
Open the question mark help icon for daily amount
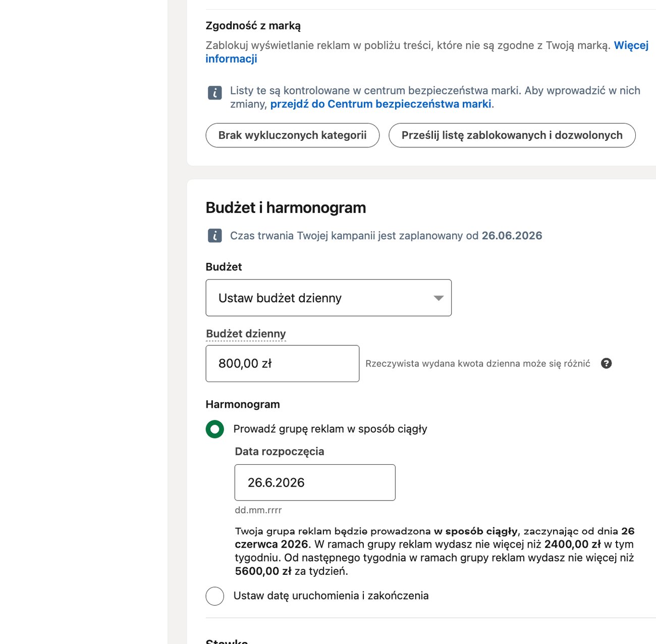point(607,363)
